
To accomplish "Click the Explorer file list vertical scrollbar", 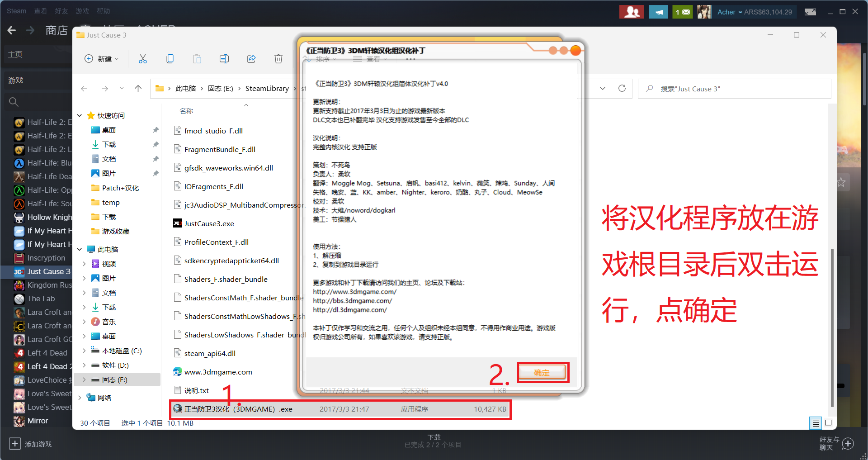I will (x=831, y=328).
